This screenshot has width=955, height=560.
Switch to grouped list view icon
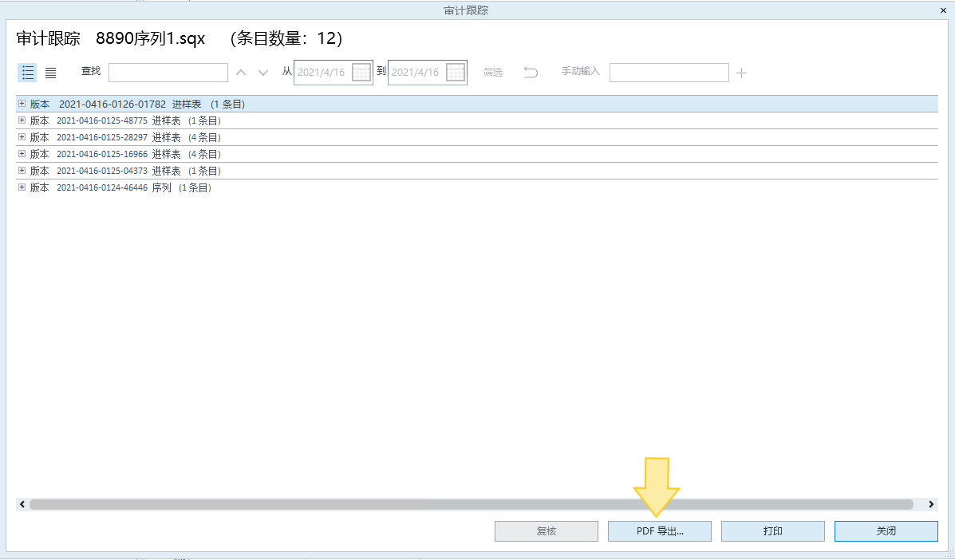[x=27, y=73]
